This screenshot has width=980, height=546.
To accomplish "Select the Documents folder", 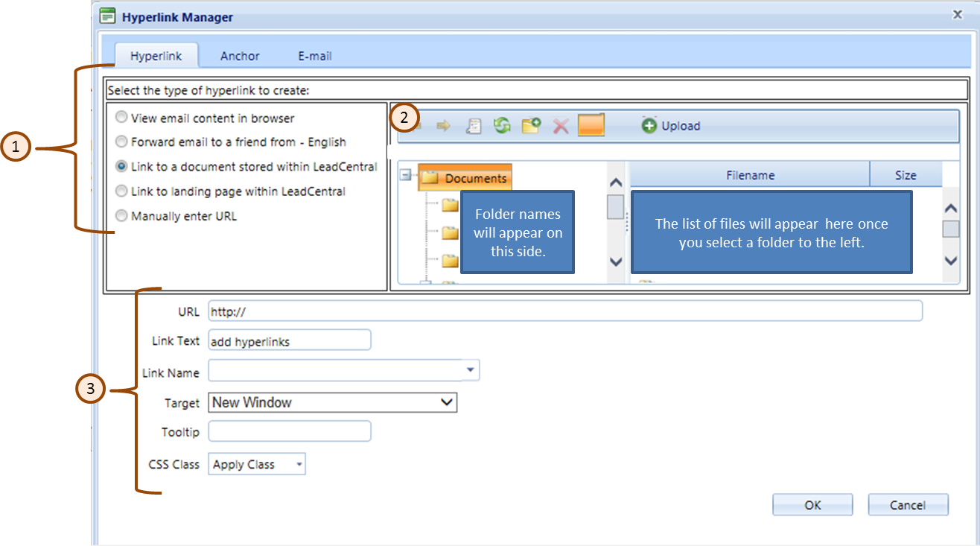I will pos(465,178).
